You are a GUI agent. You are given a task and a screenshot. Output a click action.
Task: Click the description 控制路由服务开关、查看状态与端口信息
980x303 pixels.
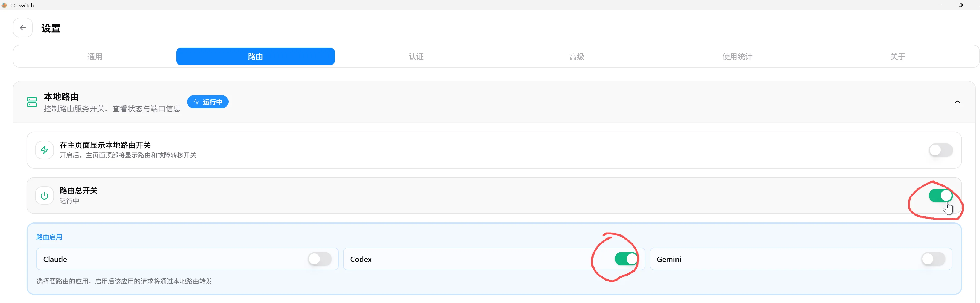[x=112, y=109]
